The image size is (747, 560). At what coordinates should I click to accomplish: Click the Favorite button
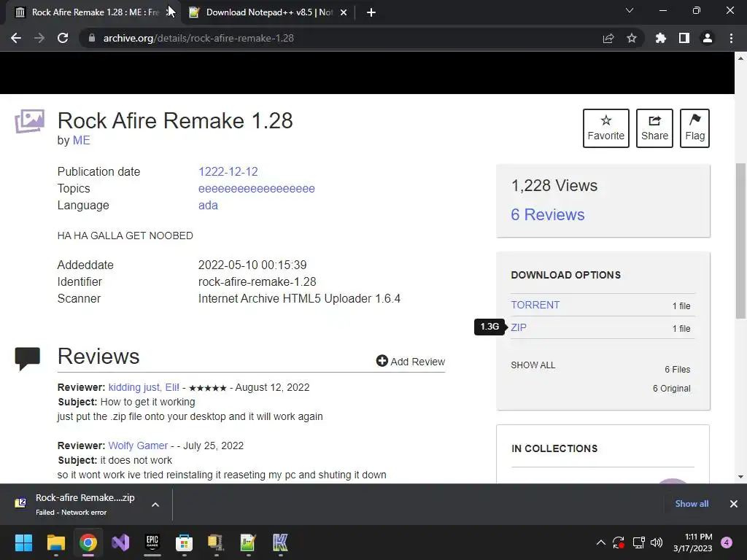pyautogui.click(x=606, y=128)
